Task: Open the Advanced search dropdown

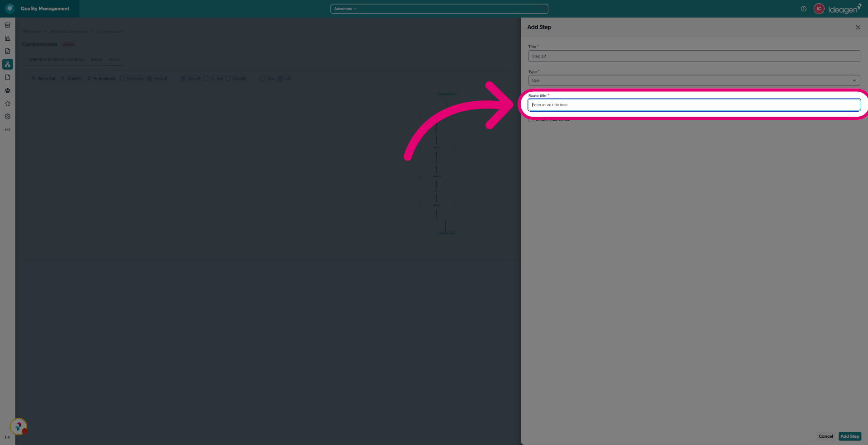Action: tap(345, 9)
